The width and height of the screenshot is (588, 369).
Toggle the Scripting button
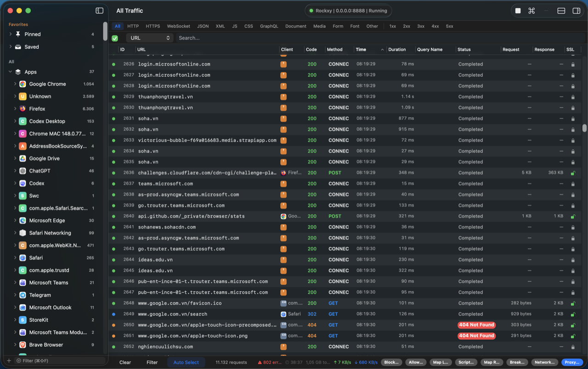click(466, 362)
